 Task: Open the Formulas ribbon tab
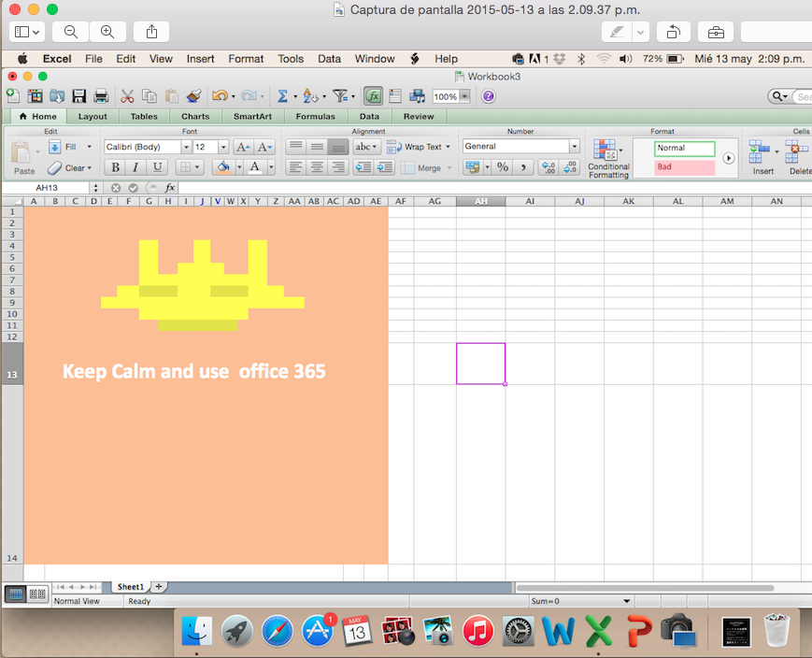[x=316, y=117]
